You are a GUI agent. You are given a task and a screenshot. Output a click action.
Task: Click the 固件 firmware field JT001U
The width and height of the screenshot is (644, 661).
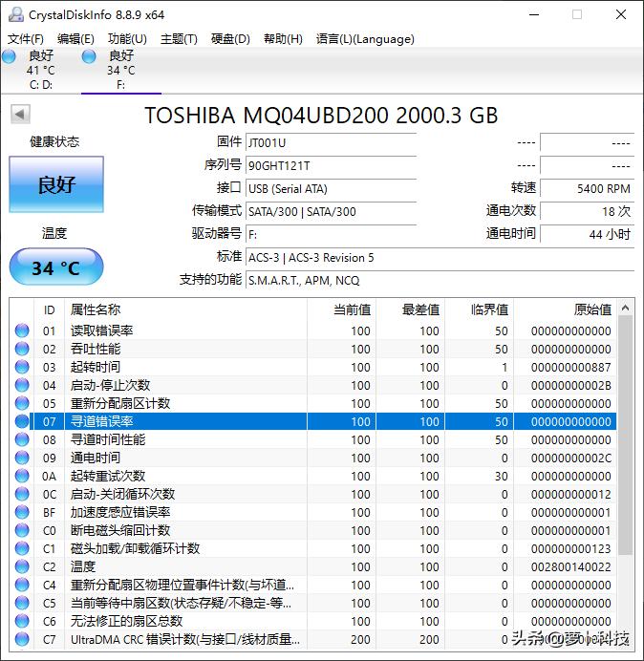(331, 142)
